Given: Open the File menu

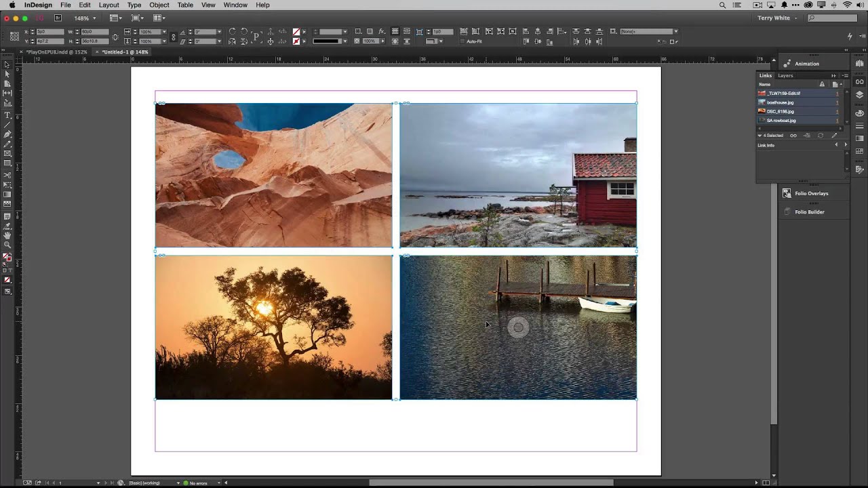Looking at the screenshot, I should [x=66, y=5].
